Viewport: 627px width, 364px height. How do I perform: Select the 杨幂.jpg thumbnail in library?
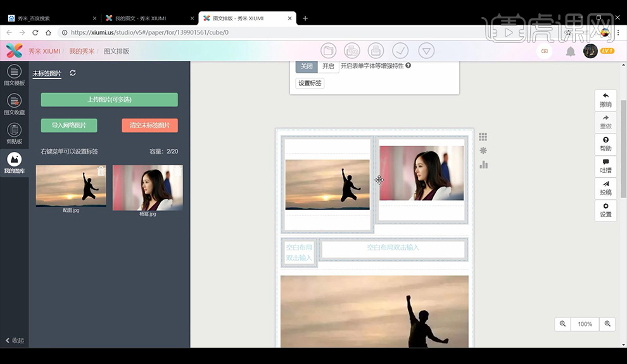(x=148, y=188)
